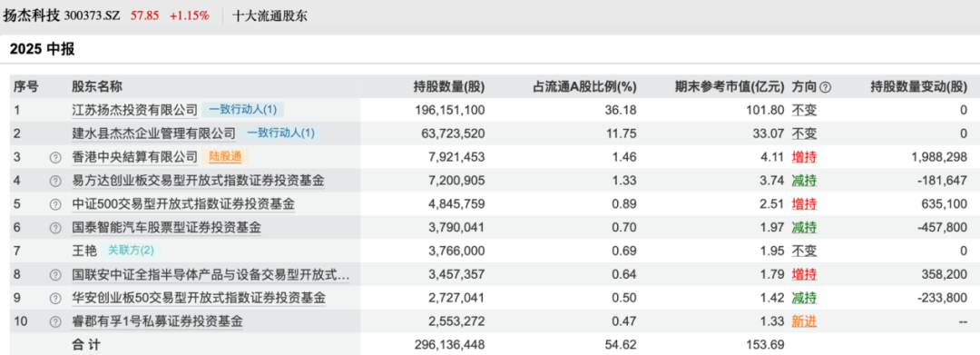Image resolution: width=980 pixels, height=355 pixels.
Task: Click 一致行动人(1) tag for 江苏扬杰投资
Action: 242,110
